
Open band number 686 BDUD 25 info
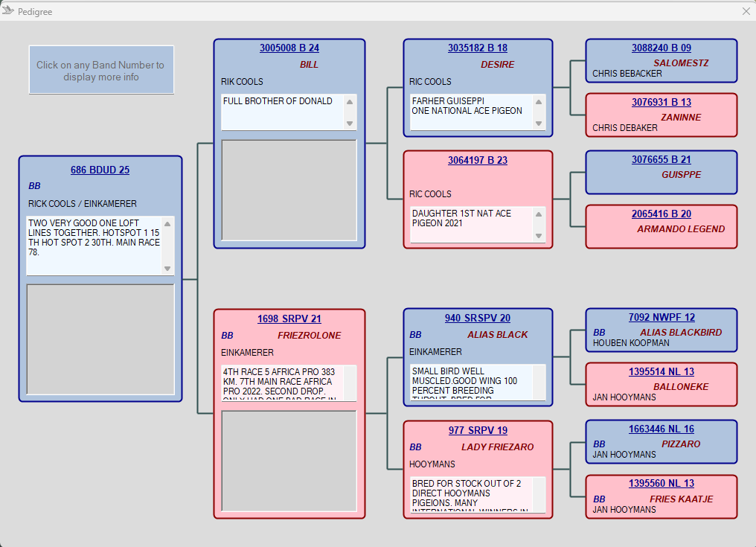(100, 170)
